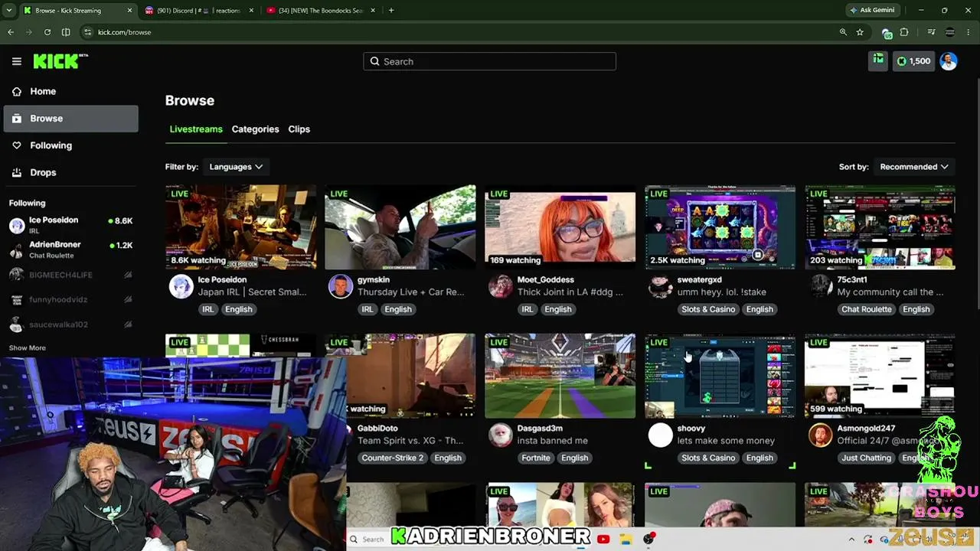Open the Kick hamburger sidebar menu
980x551 pixels.
coord(17,61)
